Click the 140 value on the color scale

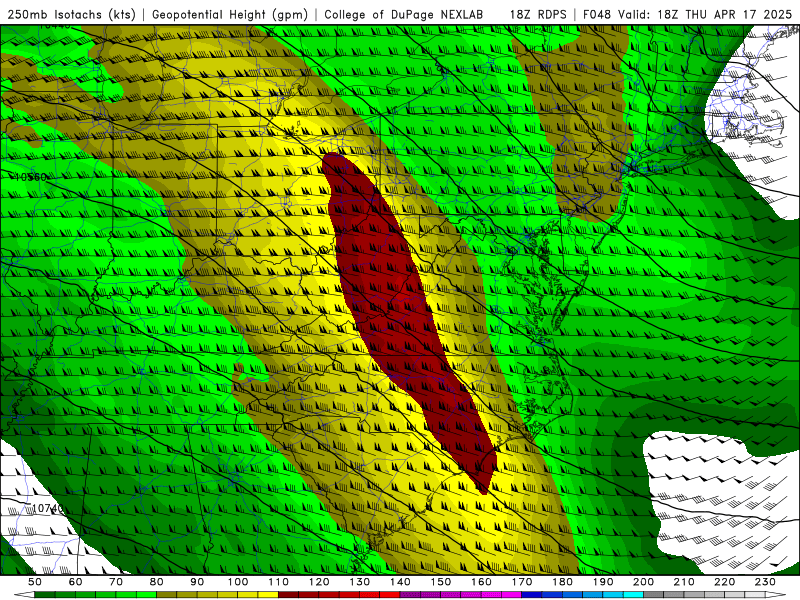pos(400,582)
